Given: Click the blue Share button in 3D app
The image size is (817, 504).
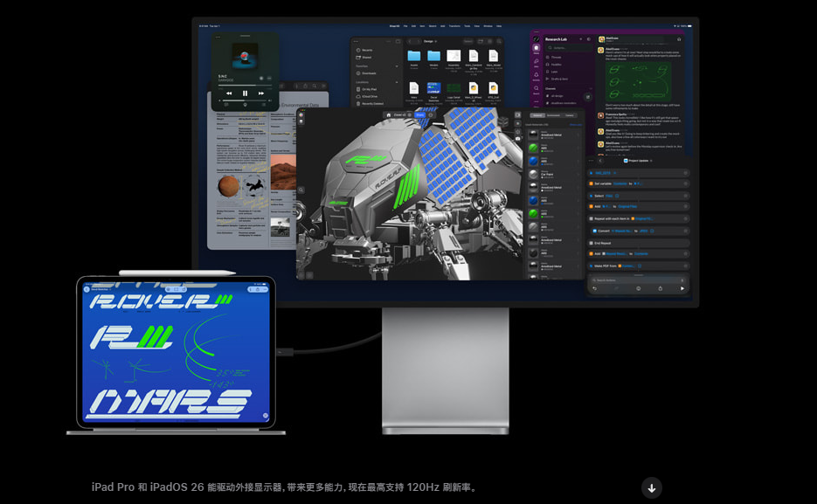Looking at the screenshot, I should (420, 115).
